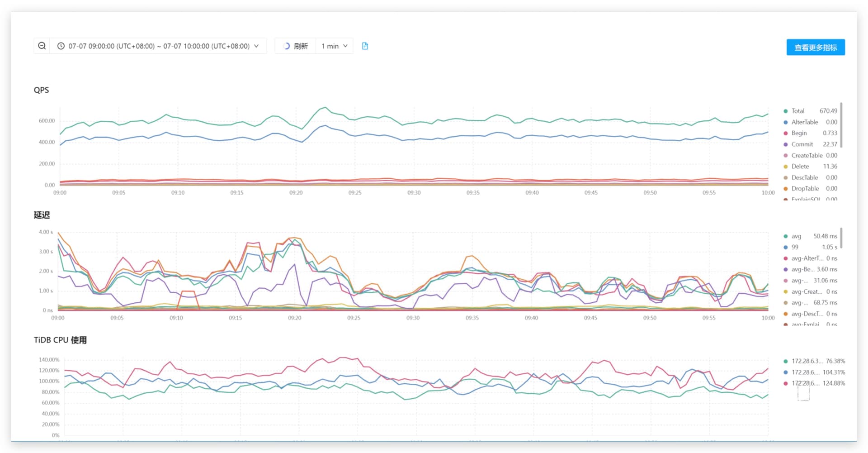
Task: Click the QPS legend scrollbar
Action: click(x=841, y=125)
